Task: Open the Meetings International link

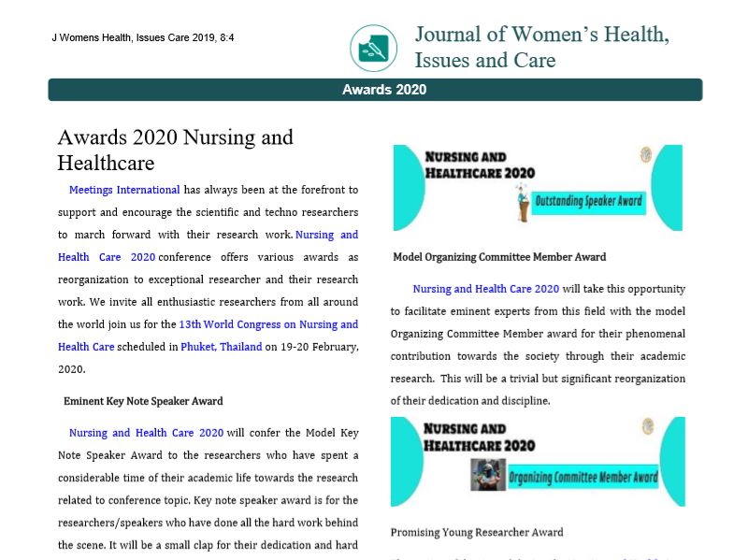Action: pyautogui.click(x=124, y=190)
